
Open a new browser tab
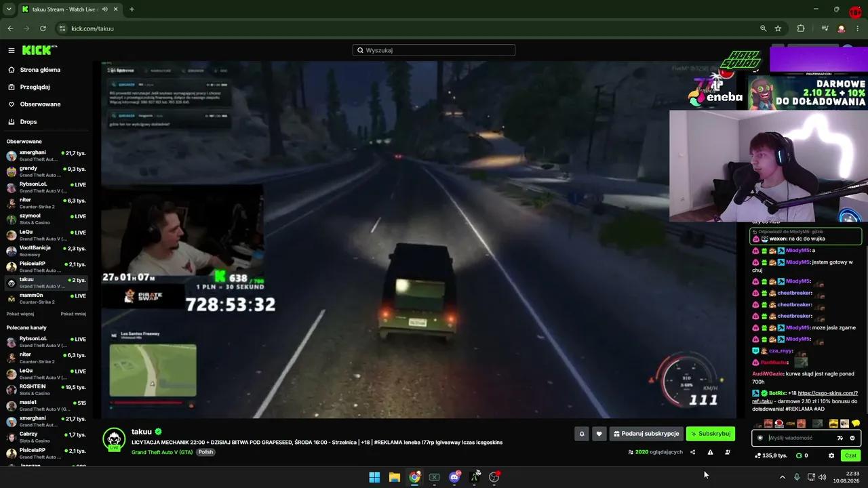(x=132, y=9)
